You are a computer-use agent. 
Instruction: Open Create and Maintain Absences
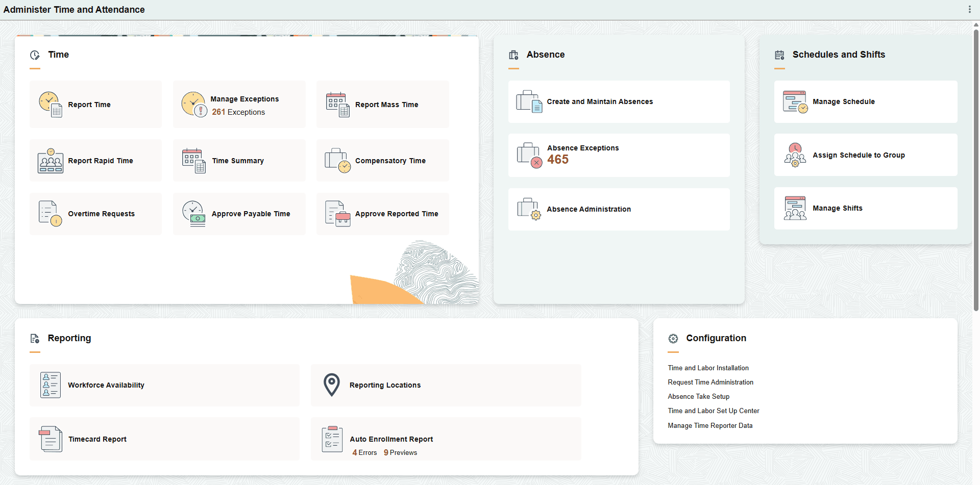pos(618,101)
